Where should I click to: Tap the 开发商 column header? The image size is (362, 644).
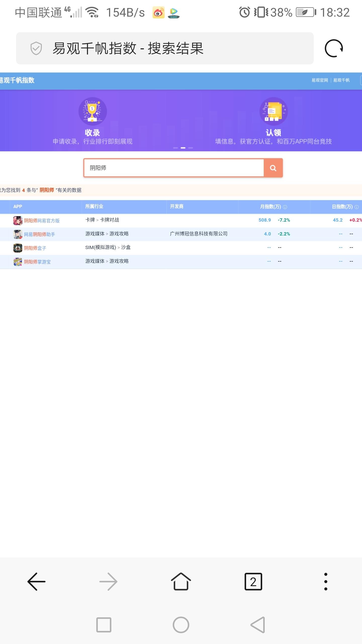(177, 207)
